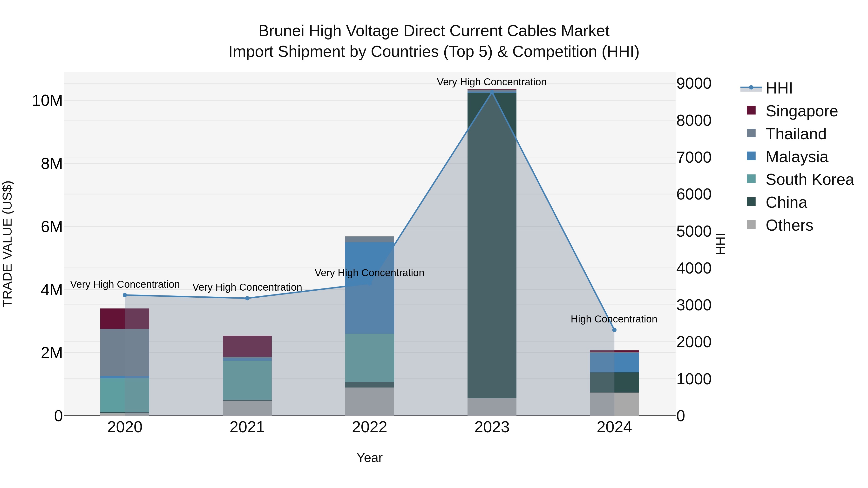Click the Malaysia segment of 2024 bar

coord(614,362)
